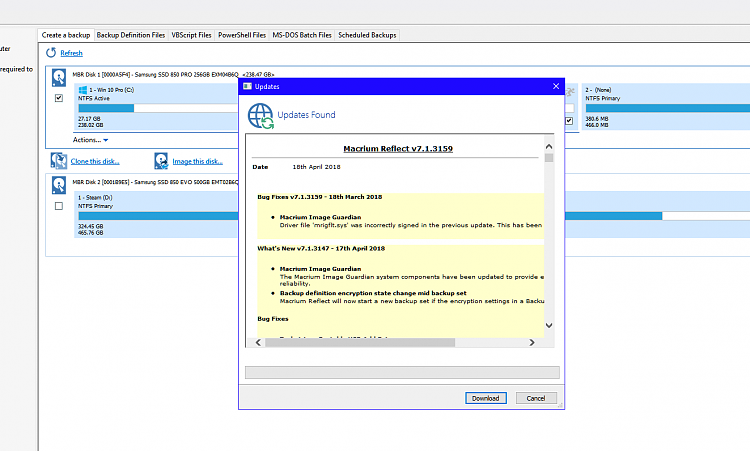
Task: Click 'Backup definition encryption state change' bullet
Action: pyautogui.click(x=373, y=293)
